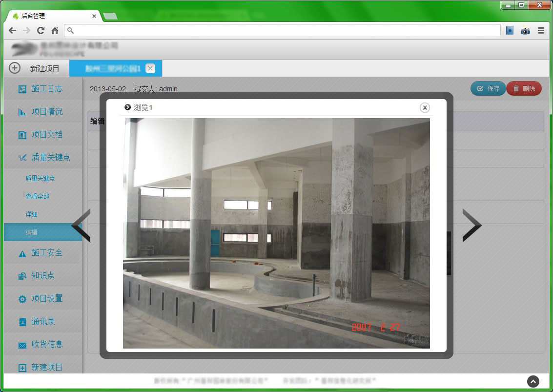The width and height of the screenshot is (553, 392).
Task: Click the 浏览1 title arrow icon
Action: (128, 107)
